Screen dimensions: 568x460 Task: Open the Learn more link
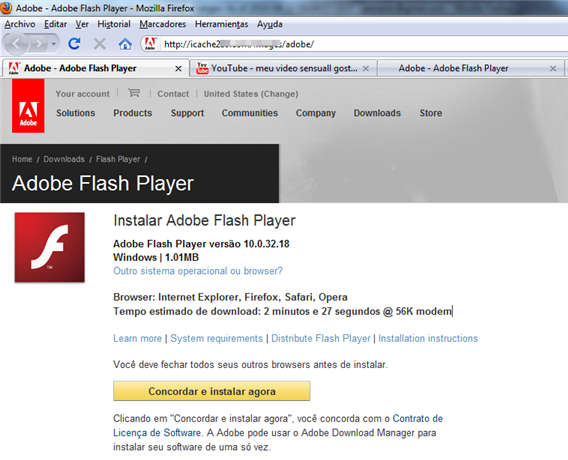(137, 338)
